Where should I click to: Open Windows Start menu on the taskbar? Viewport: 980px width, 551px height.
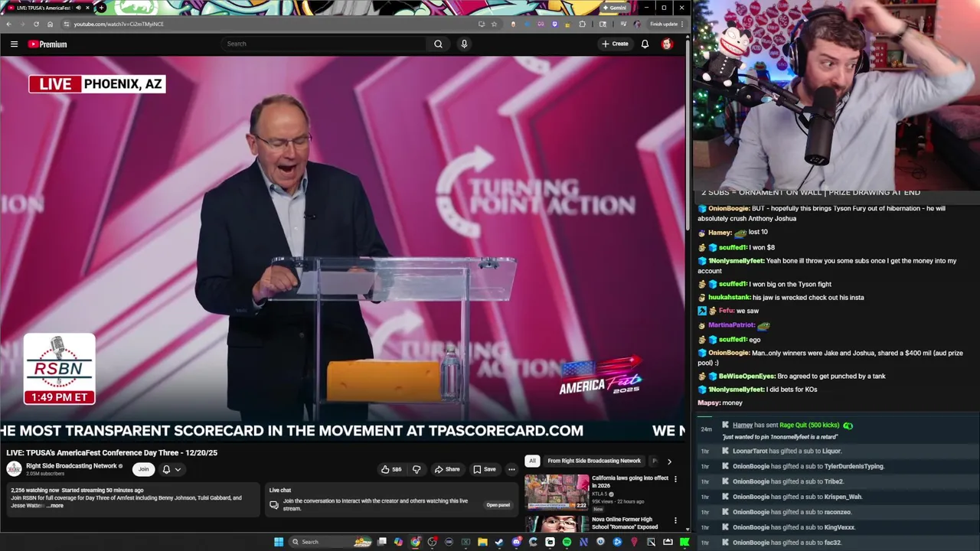click(279, 542)
